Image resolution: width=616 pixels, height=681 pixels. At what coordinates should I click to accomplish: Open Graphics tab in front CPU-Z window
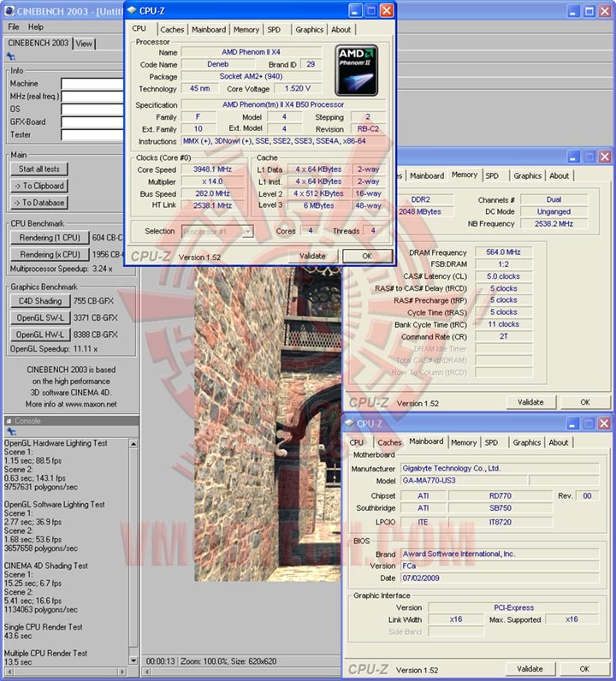tap(310, 30)
